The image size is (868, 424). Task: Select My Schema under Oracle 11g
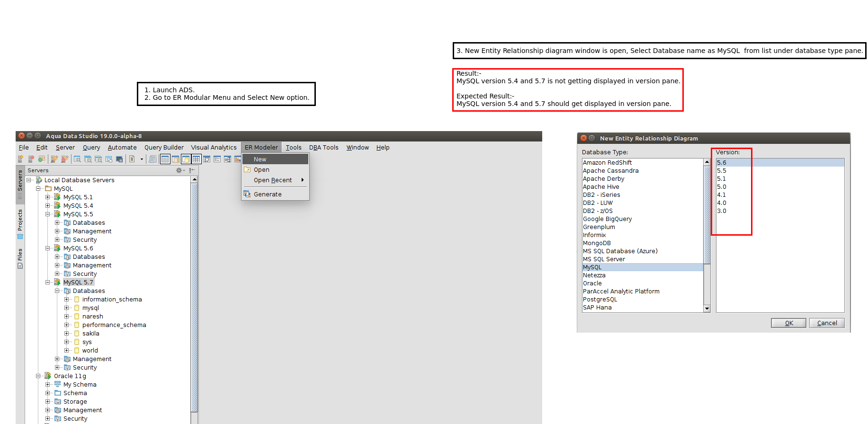pos(80,385)
